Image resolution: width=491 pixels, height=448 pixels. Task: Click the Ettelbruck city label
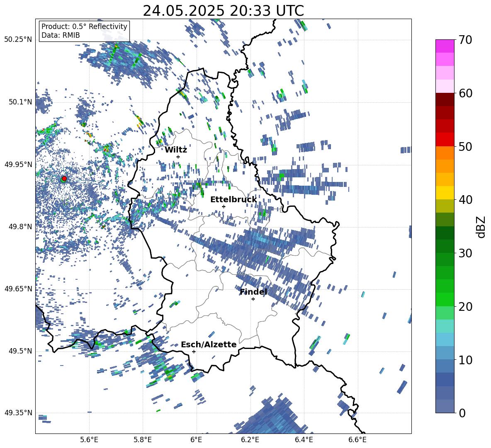(x=233, y=200)
